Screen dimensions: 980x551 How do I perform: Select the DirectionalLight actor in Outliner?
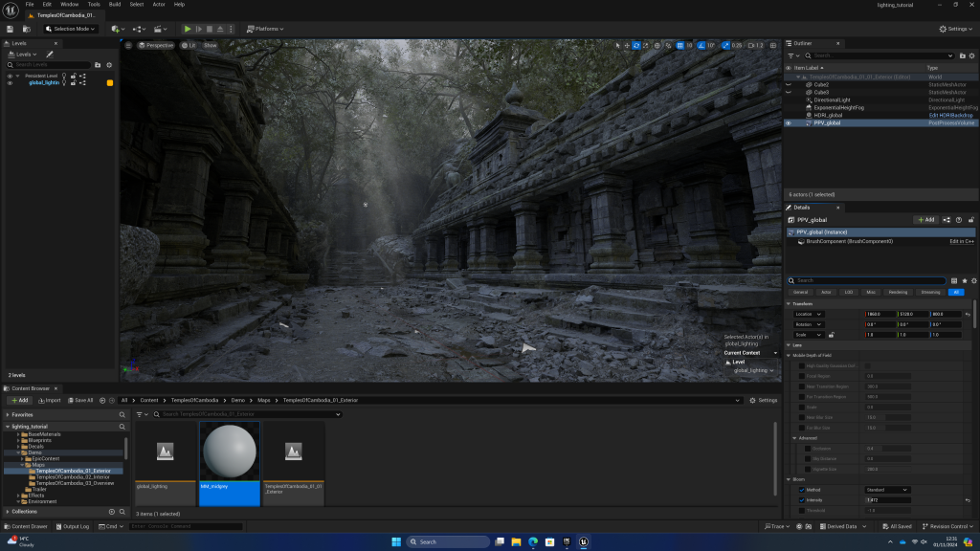(x=832, y=99)
